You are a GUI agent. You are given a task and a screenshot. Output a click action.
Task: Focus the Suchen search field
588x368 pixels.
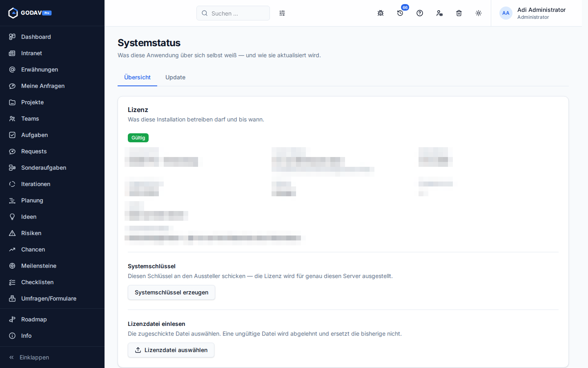click(x=233, y=13)
